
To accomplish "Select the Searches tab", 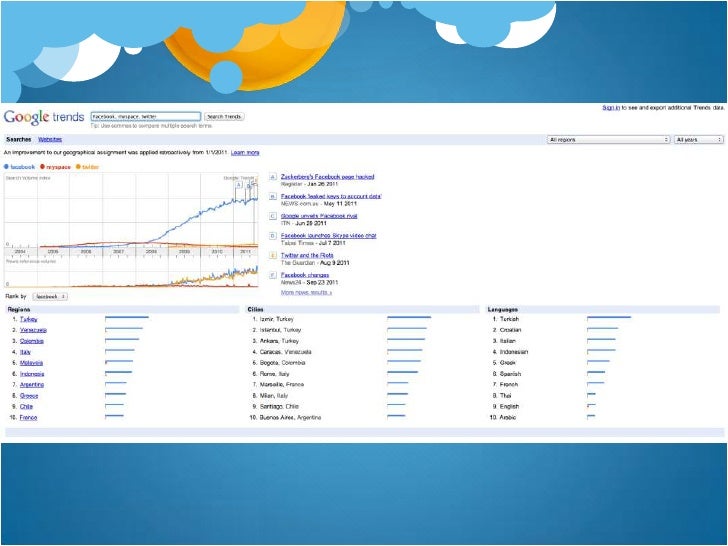I will tap(19, 139).
